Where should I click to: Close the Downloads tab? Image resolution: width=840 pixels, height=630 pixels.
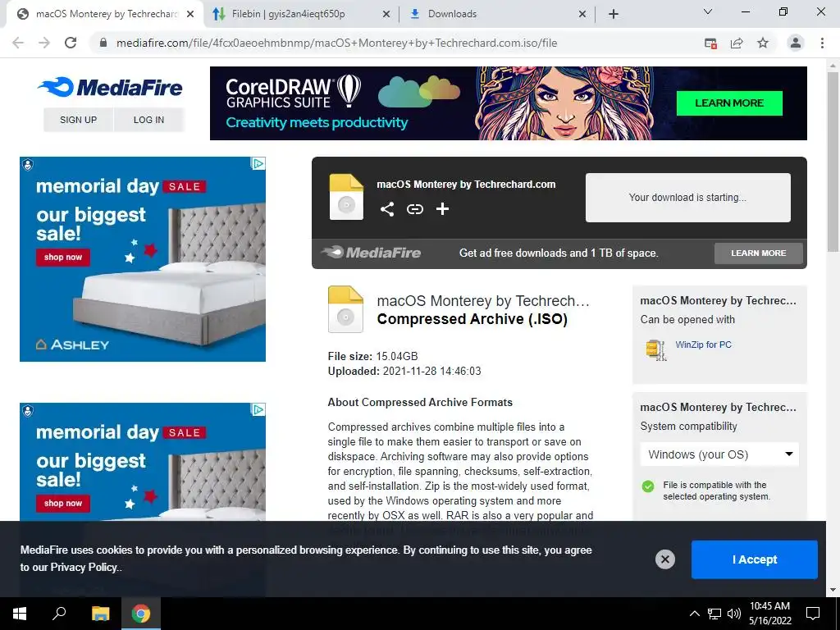(x=582, y=14)
